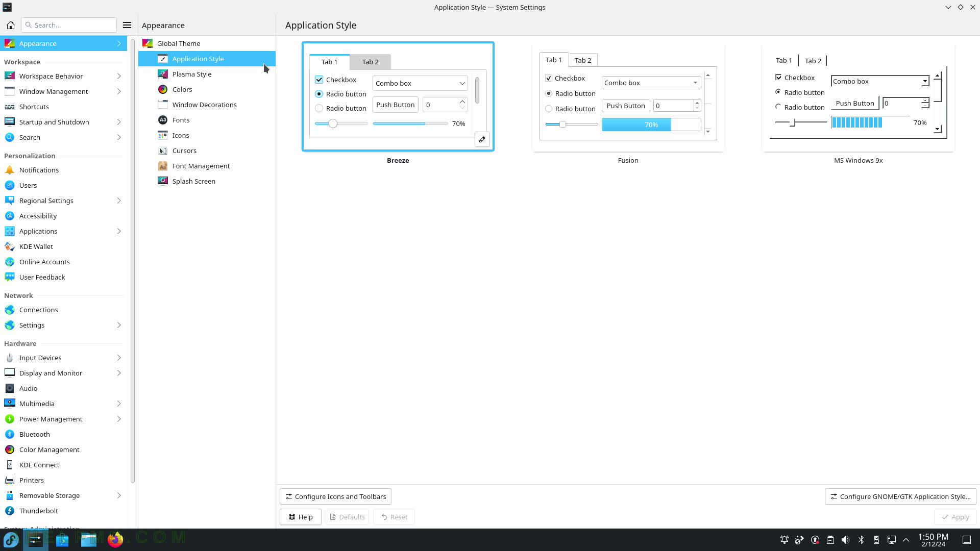The width and height of the screenshot is (980, 551).
Task: Click the volume icon in system tray
Action: pos(846,540)
